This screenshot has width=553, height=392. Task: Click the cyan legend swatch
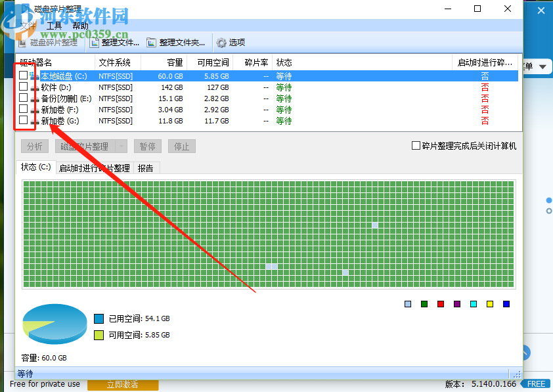[x=474, y=304]
